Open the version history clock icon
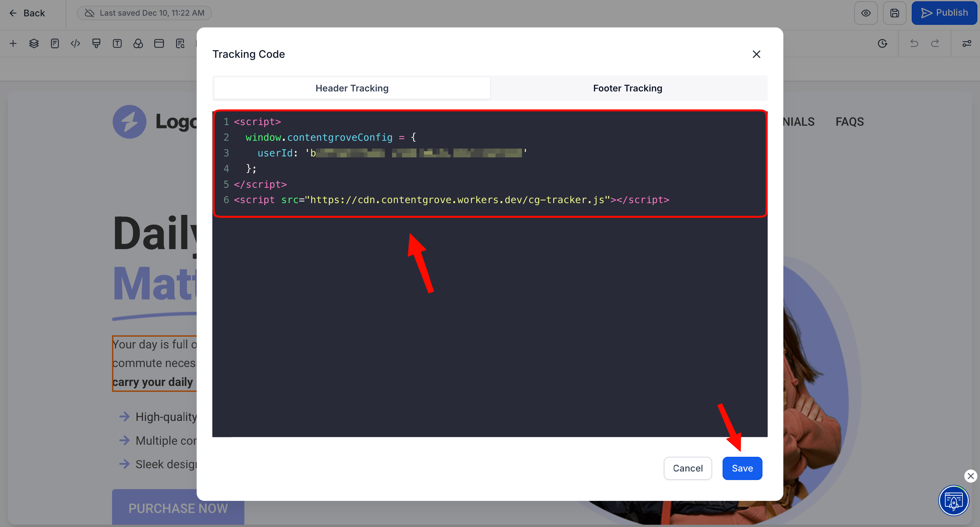 (x=883, y=43)
